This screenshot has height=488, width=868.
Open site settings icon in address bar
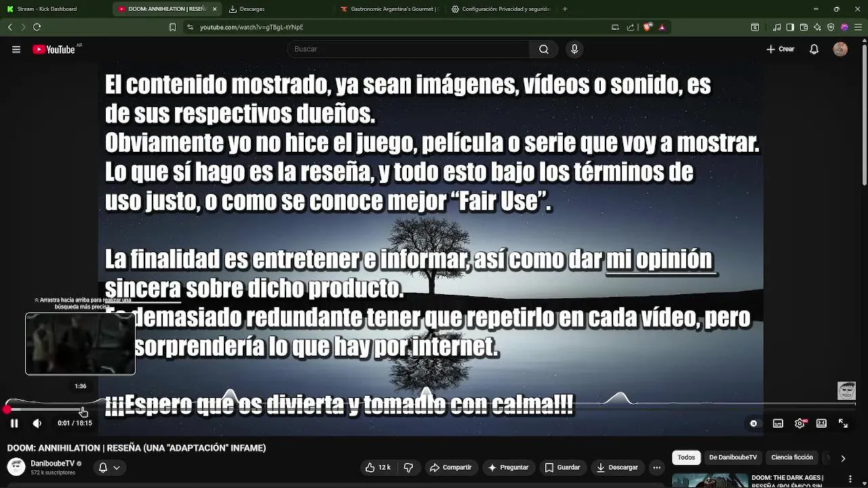[190, 27]
